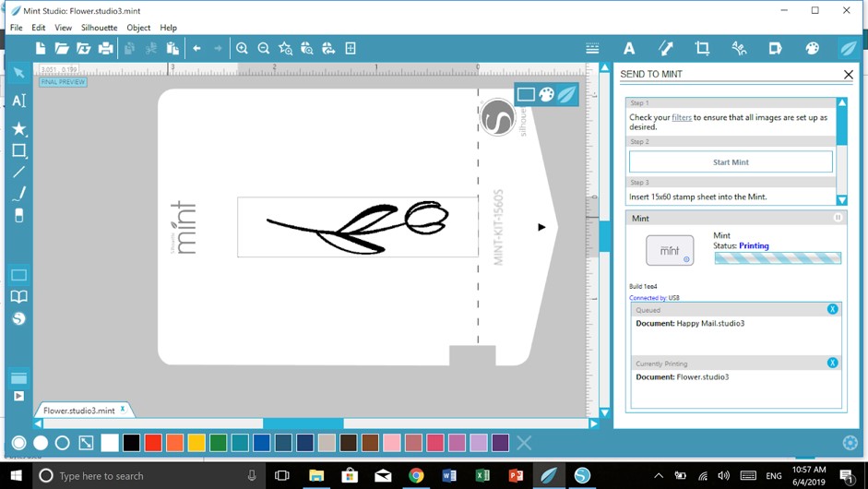Click the Connected by link

648,298
